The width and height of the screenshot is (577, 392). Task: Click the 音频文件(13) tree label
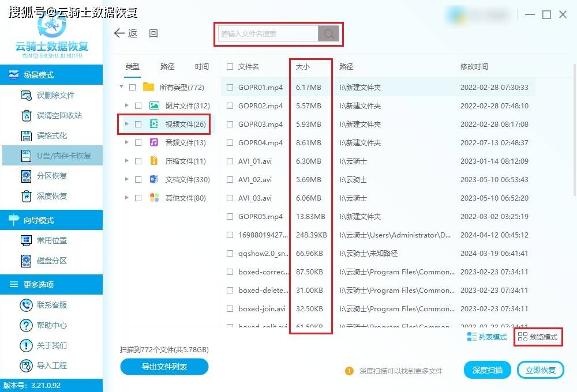pos(185,143)
